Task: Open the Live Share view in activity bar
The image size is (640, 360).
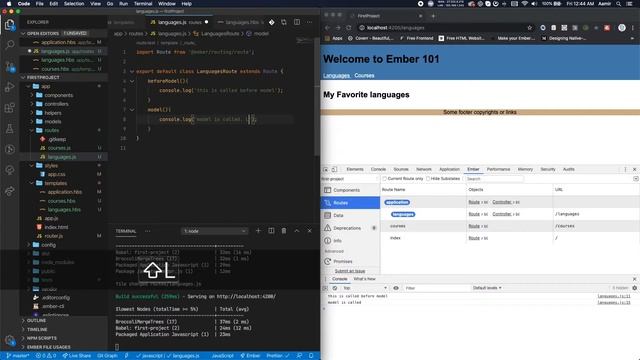Action: 9,191
